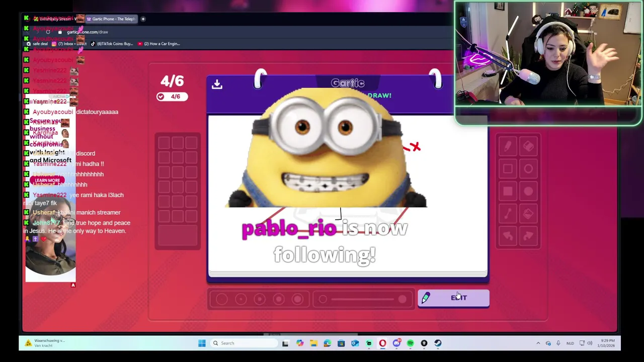Redo the drawing stroke
The image size is (644, 362).
click(x=528, y=236)
